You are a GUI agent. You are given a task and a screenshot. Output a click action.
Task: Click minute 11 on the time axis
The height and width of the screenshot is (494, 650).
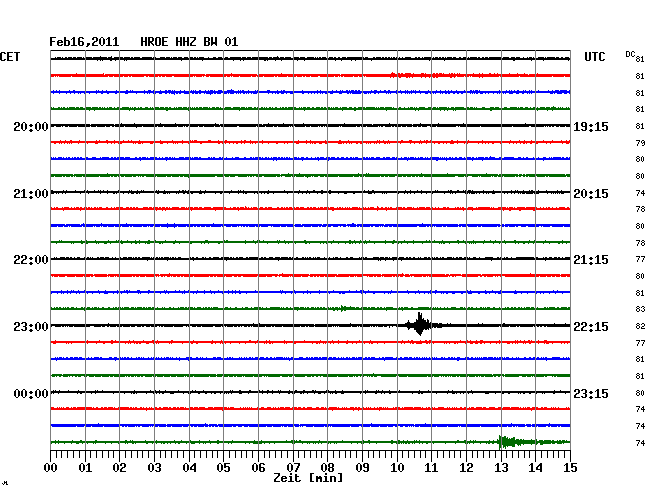tap(431, 467)
